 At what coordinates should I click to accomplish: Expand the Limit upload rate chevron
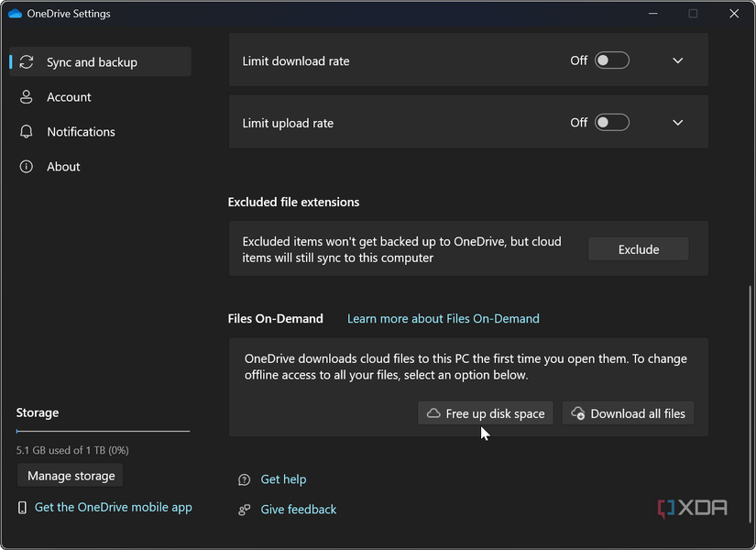677,122
